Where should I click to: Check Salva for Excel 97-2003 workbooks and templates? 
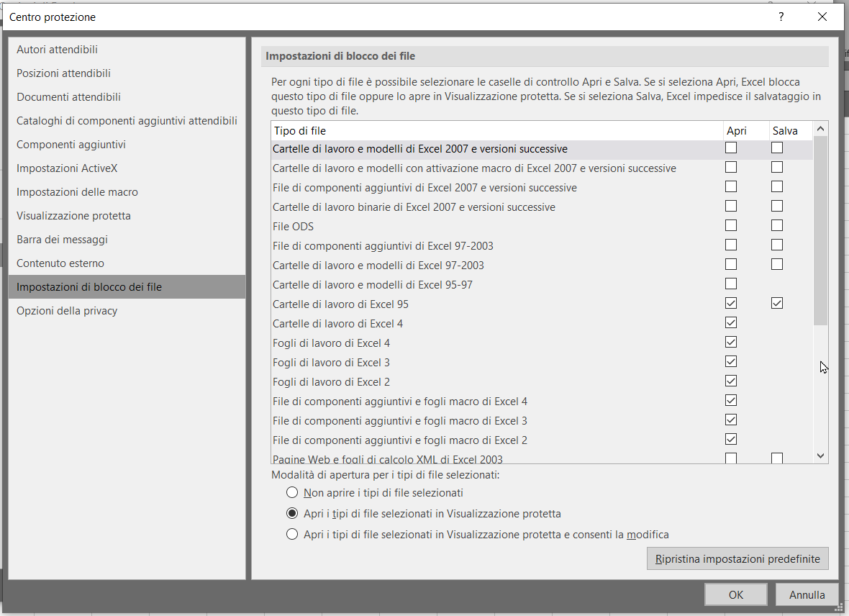coord(777,264)
